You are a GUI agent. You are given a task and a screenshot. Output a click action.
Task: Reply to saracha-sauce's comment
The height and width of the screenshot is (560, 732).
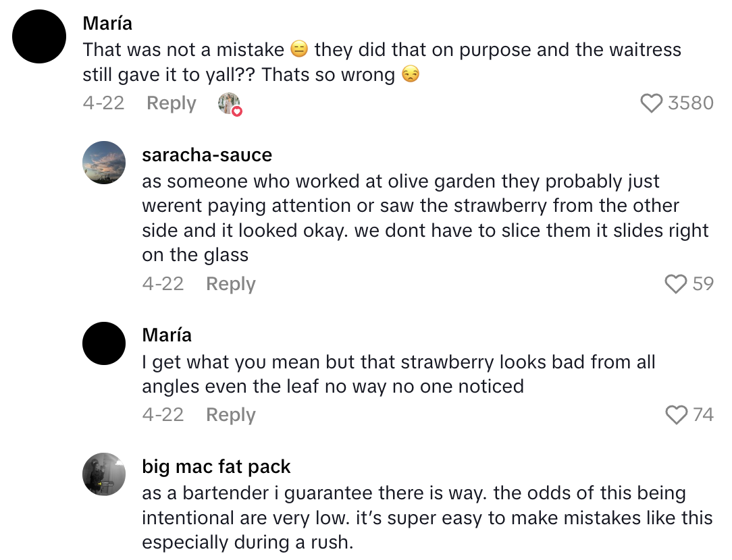click(x=231, y=284)
